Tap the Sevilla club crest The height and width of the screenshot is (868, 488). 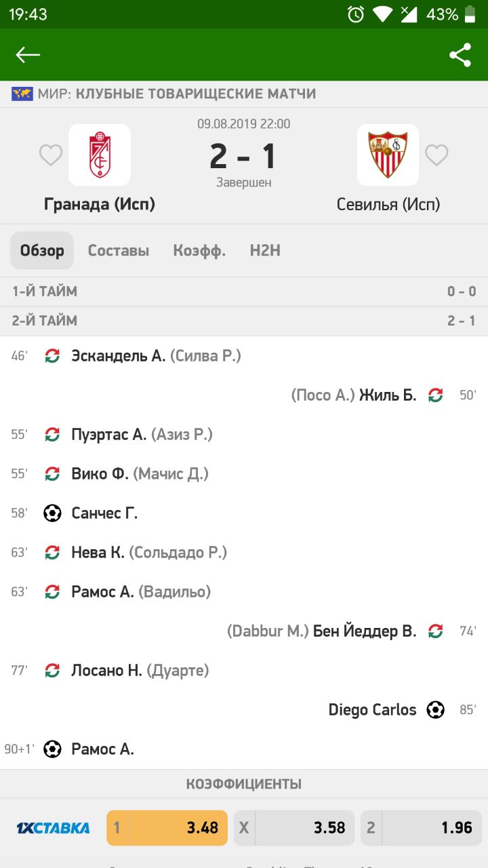tap(388, 155)
